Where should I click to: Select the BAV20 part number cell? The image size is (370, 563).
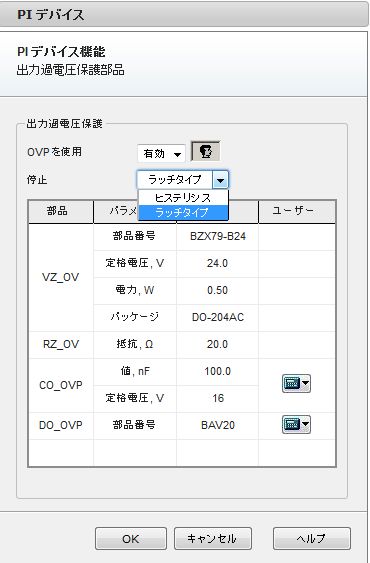217,425
